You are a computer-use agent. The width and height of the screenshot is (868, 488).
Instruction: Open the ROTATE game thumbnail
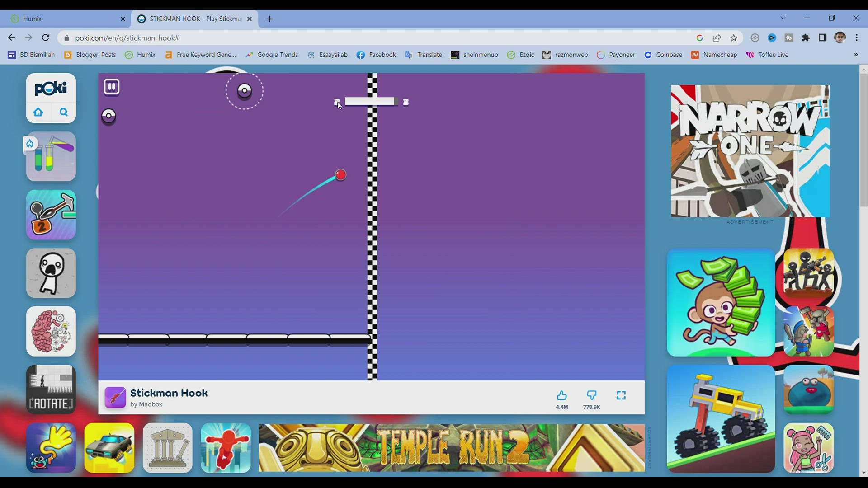51,389
